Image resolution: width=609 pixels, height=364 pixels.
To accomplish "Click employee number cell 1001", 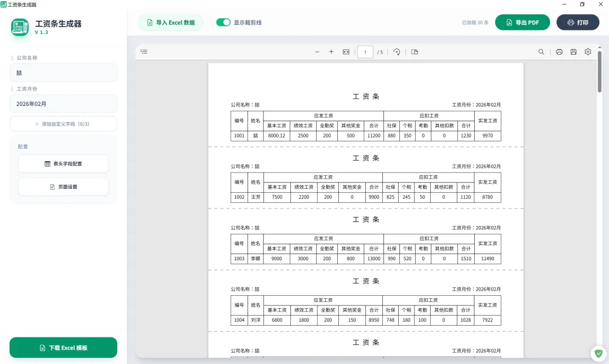I will (239, 136).
